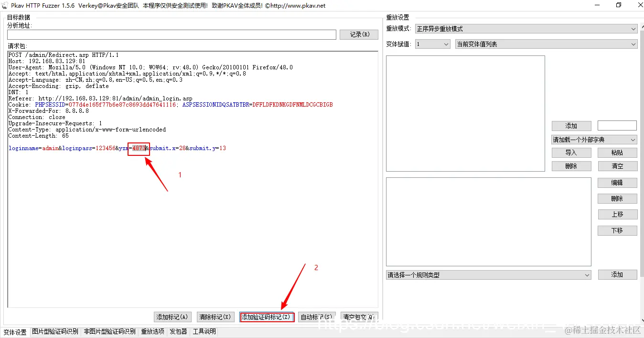Image resolution: width=644 pixels, height=338 pixels.
Task: Click the 自动标记(S) button
Action: 316,317
